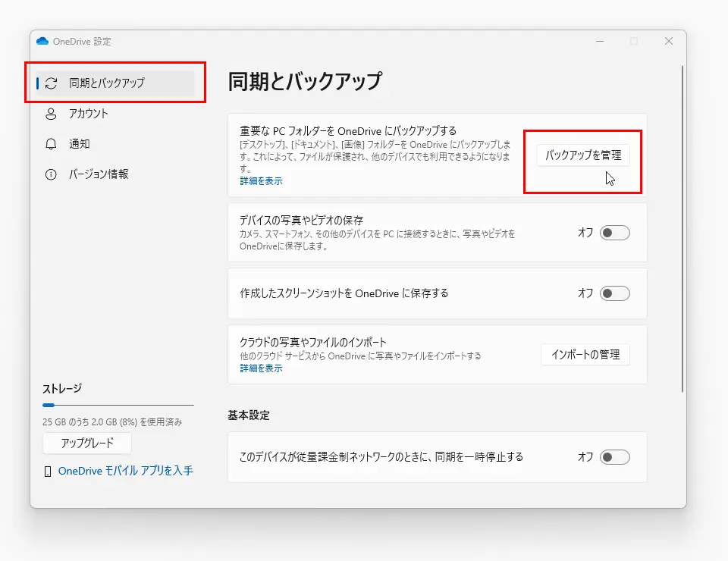Screen dimensions: 728x561
Task: Open 詳細を表示 link under PC folder backup
Action: coord(261,181)
